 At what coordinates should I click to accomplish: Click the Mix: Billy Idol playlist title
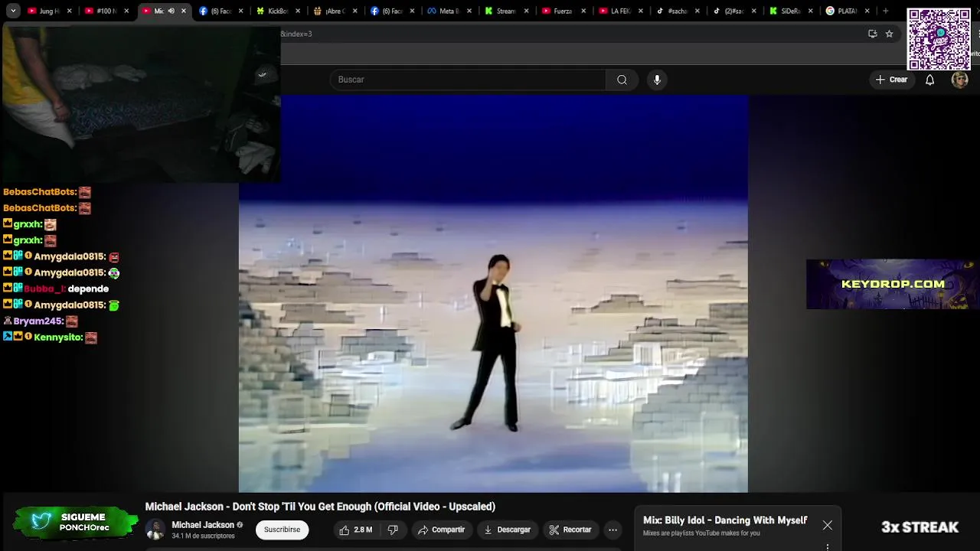pos(725,520)
